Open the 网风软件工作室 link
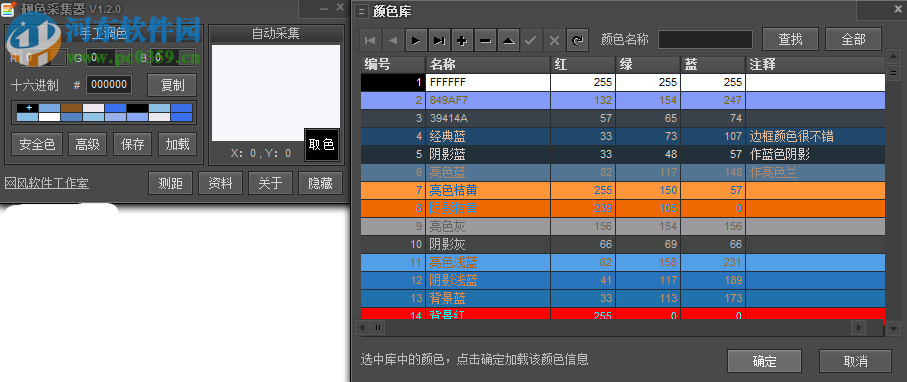Image resolution: width=907 pixels, height=382 pixels. pos(46,183)
